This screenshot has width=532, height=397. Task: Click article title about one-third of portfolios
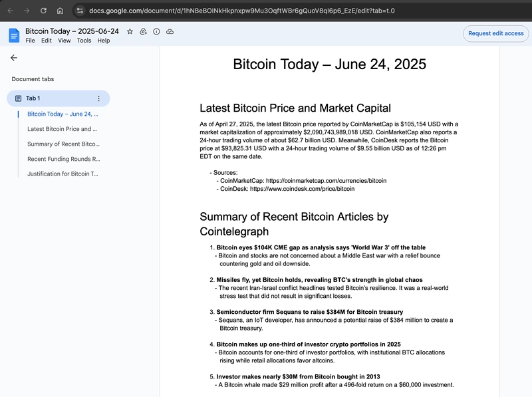click(x=309, y=344)
